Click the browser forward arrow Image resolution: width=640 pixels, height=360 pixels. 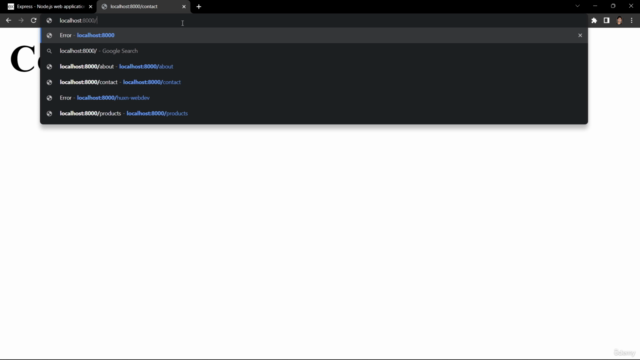(x=21, y=20)
